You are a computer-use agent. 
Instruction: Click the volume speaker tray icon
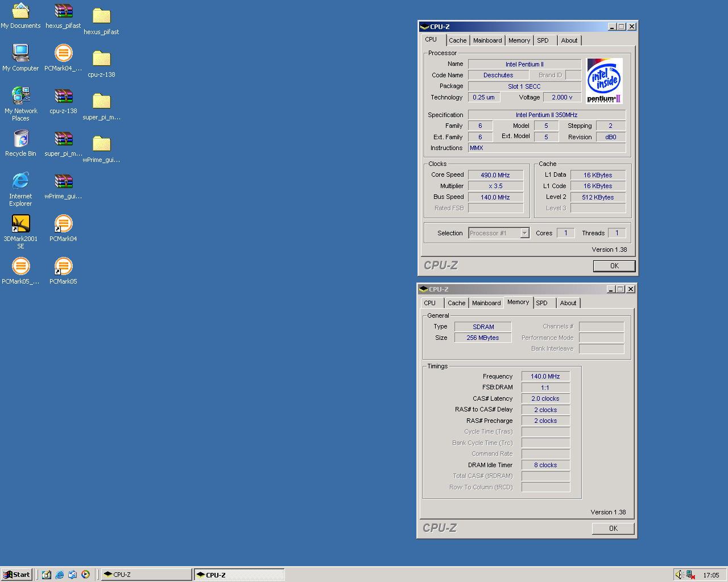[679, 575]
